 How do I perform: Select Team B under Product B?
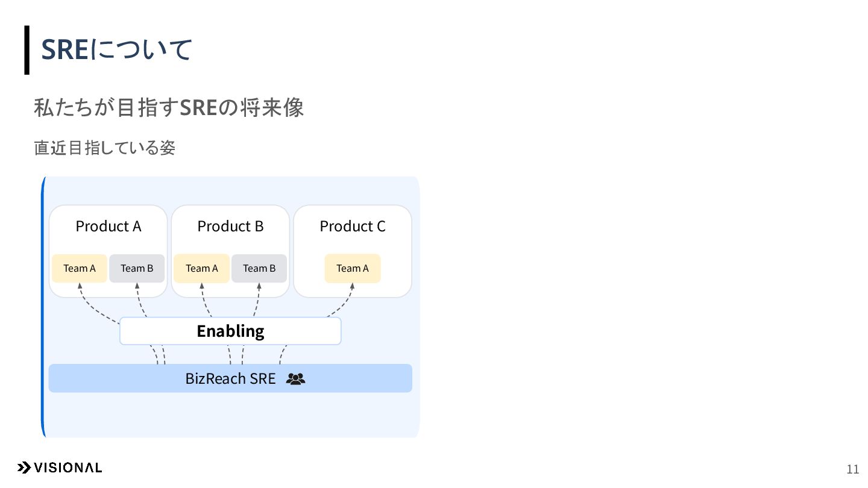pos(259,268)
